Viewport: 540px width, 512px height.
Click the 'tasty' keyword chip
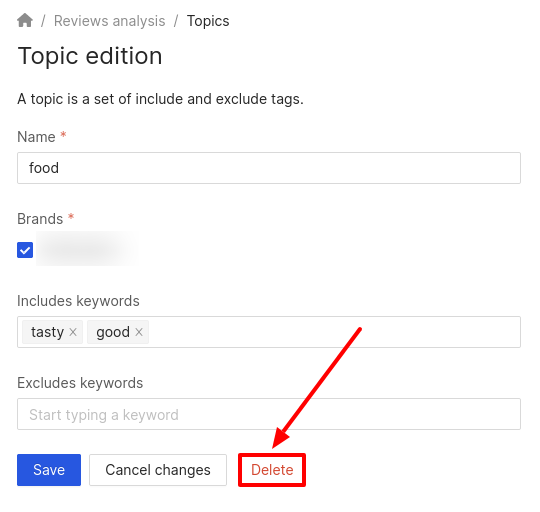(48, 332)
